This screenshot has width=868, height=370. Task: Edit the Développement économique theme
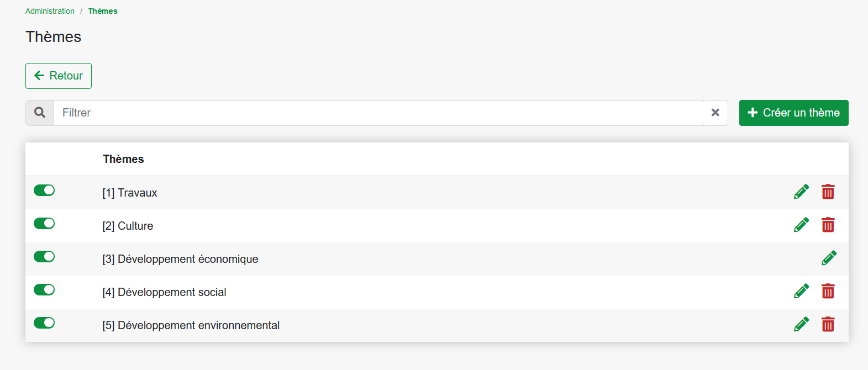(x=829, y=258)
